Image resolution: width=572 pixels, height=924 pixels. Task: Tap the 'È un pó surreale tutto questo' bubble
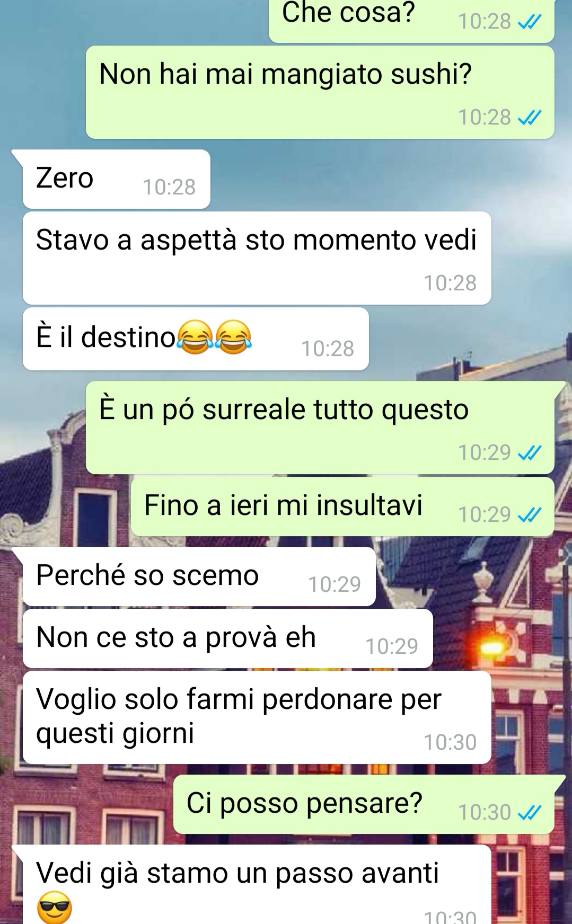coord(320,428)
